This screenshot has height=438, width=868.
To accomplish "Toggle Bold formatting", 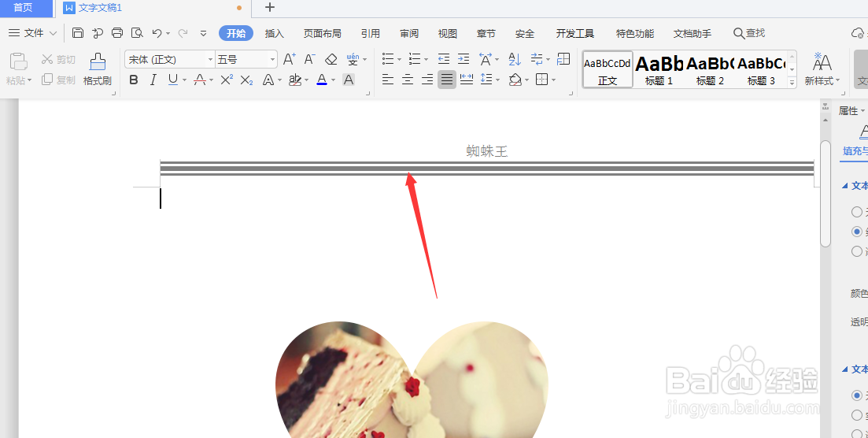I will tap(134, 80).
